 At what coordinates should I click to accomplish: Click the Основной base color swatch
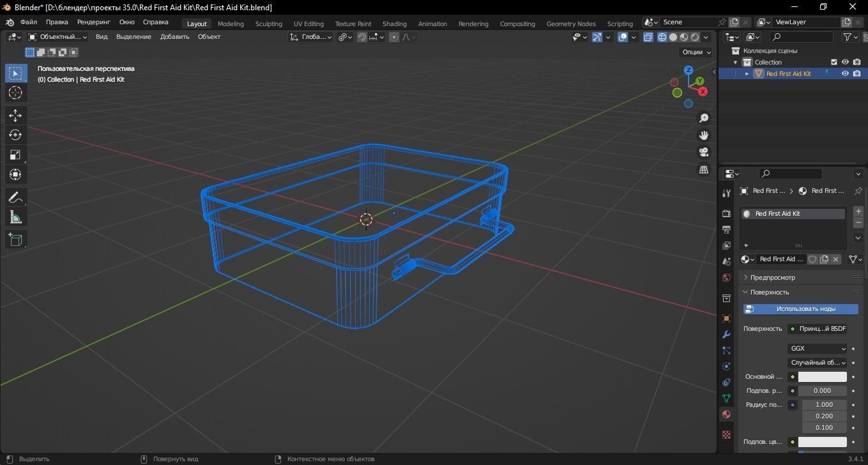822,377
